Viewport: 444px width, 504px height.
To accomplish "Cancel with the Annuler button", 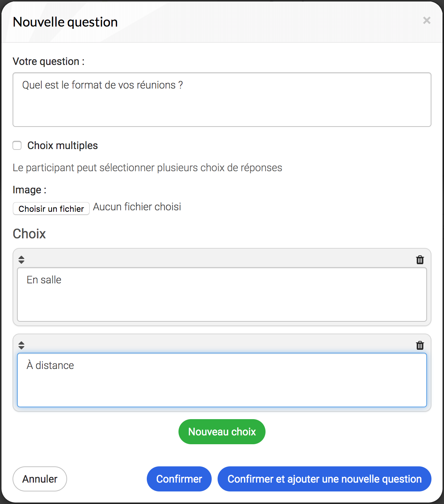I will (x=40, y=479).
